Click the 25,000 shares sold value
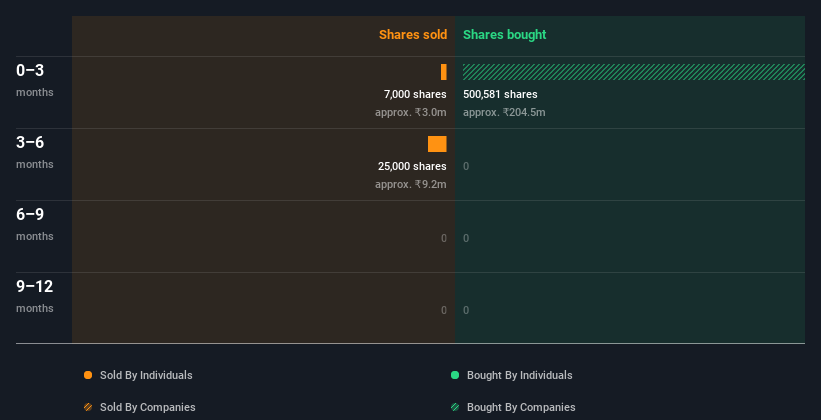The height and width of the screenshot is (420, 821). (412, 166)
